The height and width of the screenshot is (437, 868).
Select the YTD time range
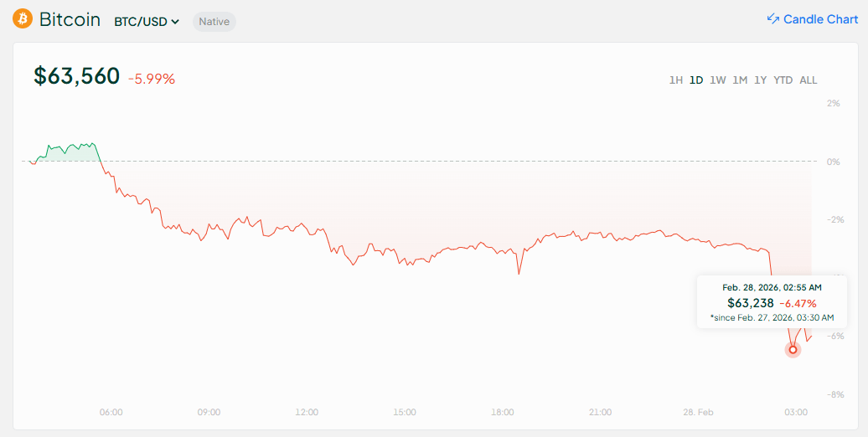(x=783, y=80)
